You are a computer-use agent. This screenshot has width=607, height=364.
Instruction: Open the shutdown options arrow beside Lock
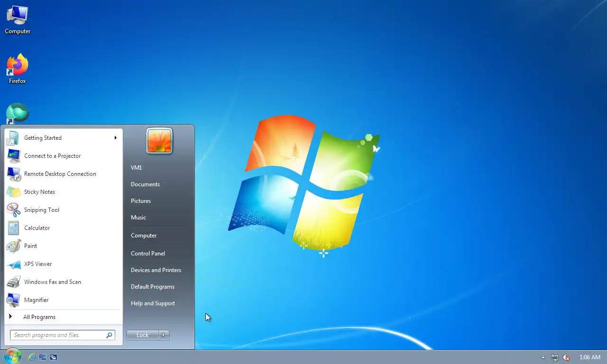[x=164, y=335]
